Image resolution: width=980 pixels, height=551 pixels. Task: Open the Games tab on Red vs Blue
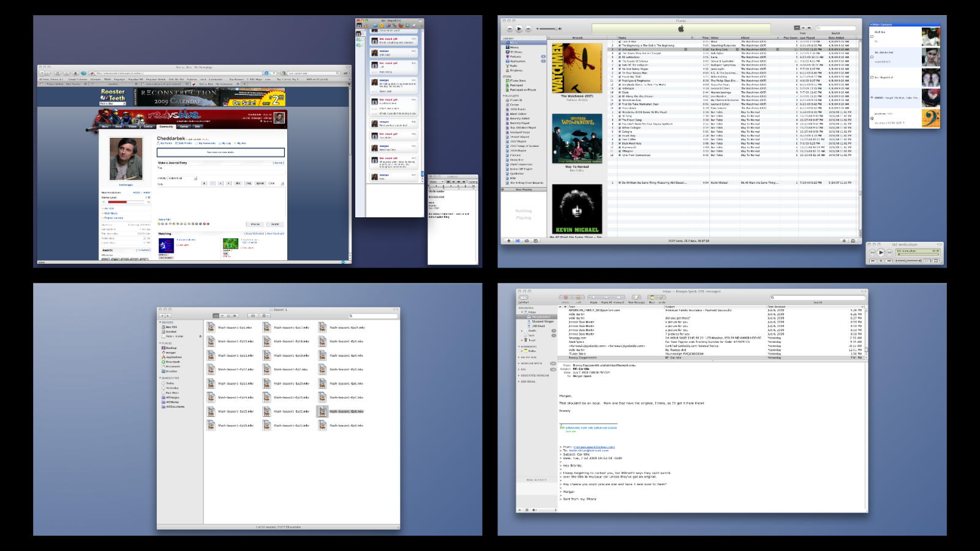click(x=184, y=127)
